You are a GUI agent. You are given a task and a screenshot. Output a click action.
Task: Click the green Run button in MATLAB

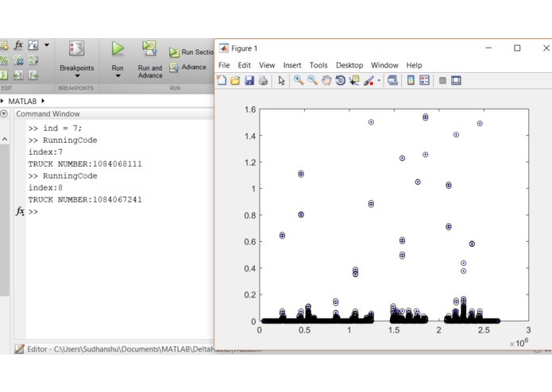[118, 48]
